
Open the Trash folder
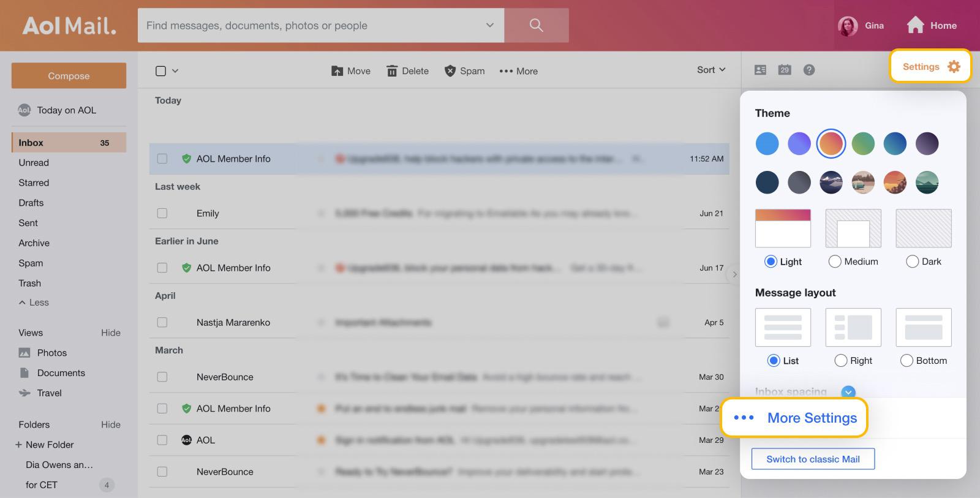pyautogui.click(x=30, y=283)
